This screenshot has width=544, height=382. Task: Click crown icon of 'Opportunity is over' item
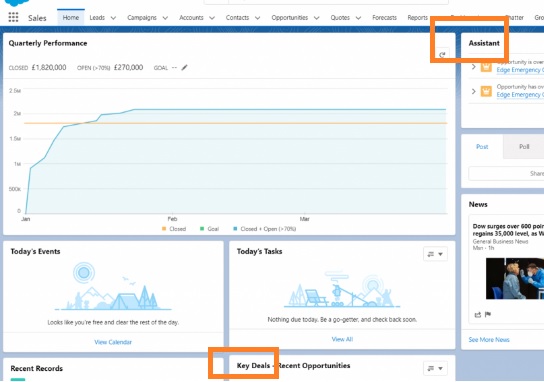486,66
